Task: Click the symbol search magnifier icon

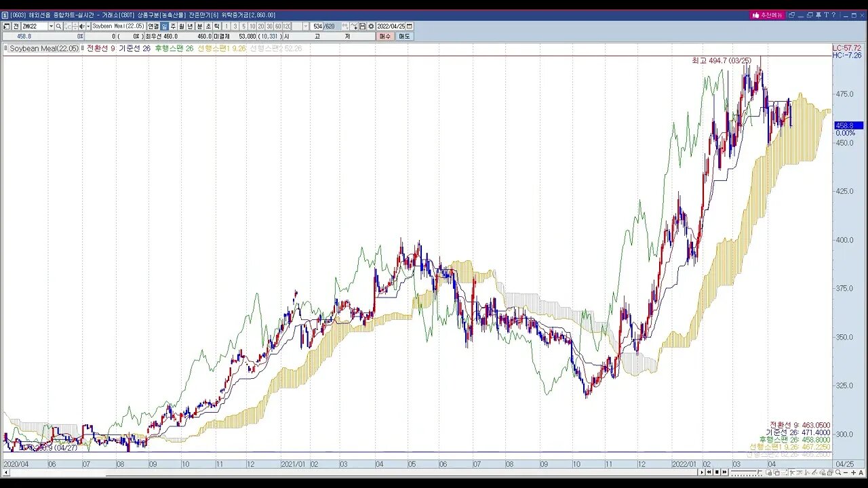Action: point(58,26)
